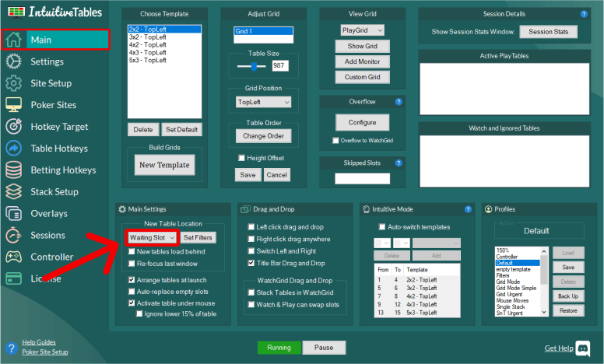Click the Hotkey Target bullseye icon
Viewport: 604px width, 364px height.
(14, 127)
